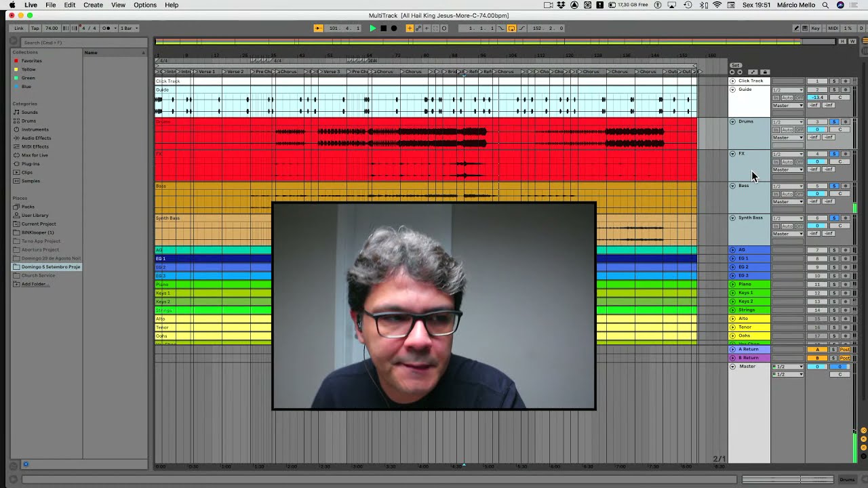Open the Create menu
This screenshot has width=868, height=488.
pos(93,5)
